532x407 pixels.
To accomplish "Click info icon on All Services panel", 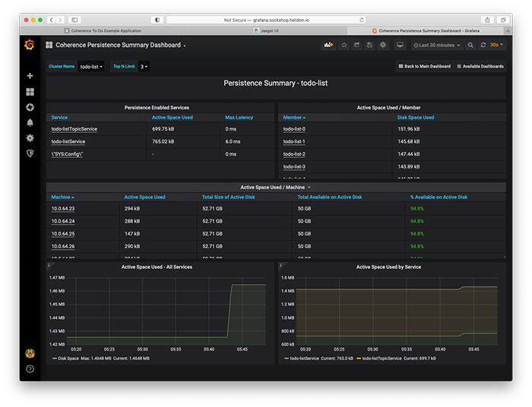I will pos(49,265).
